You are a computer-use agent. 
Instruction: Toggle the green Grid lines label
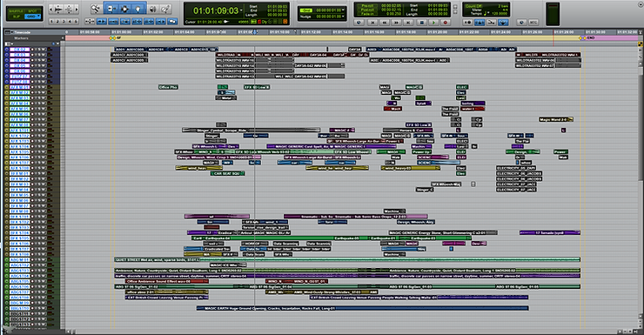306,10
